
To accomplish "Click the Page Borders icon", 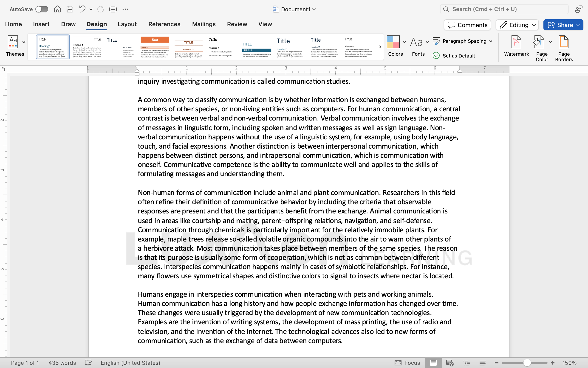I will [x=564, y=42].
